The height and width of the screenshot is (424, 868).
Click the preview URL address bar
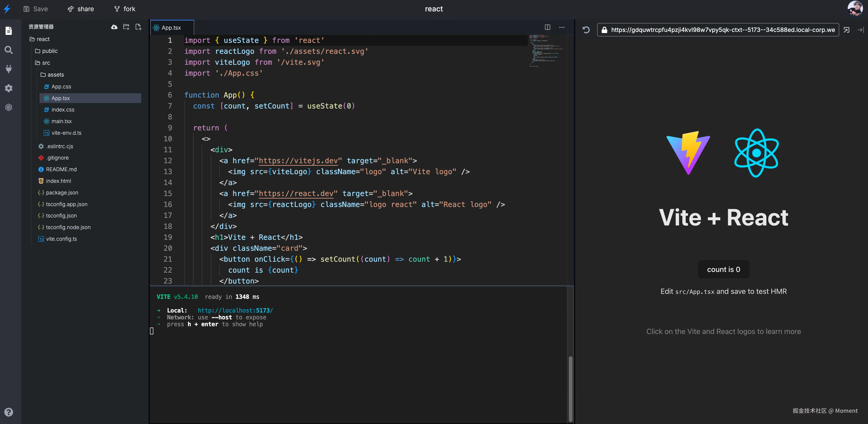(x=718, y=30)
